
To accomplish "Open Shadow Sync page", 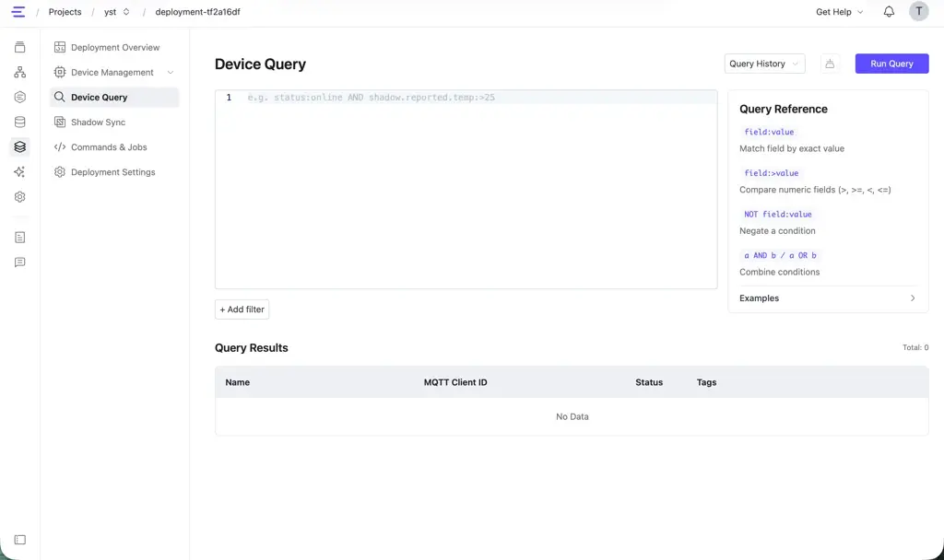I will click(114, 122).
